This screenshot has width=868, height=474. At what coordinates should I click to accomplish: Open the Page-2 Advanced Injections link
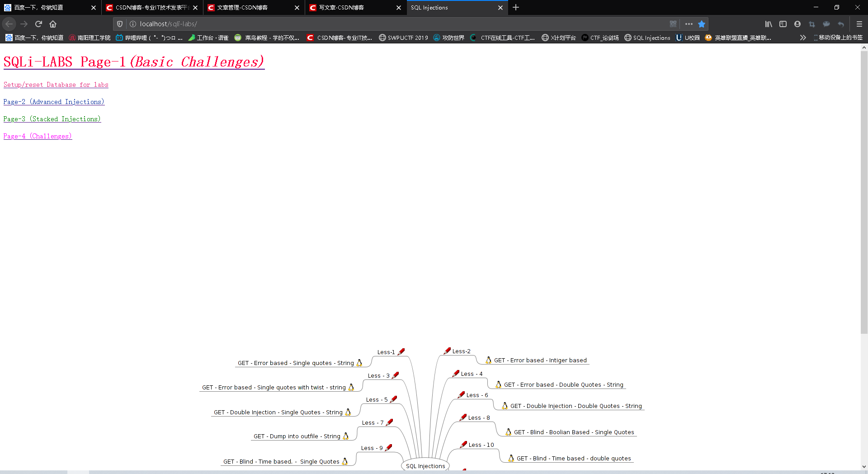pos(53,102)
